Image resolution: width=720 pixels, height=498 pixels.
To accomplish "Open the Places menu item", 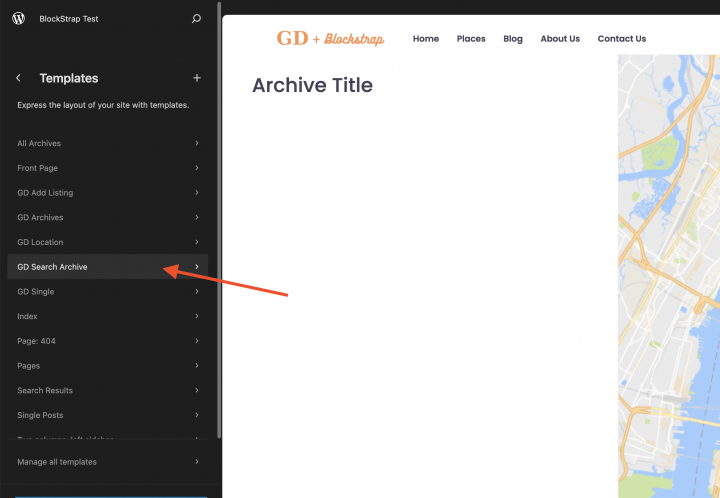I will point(471,39).
